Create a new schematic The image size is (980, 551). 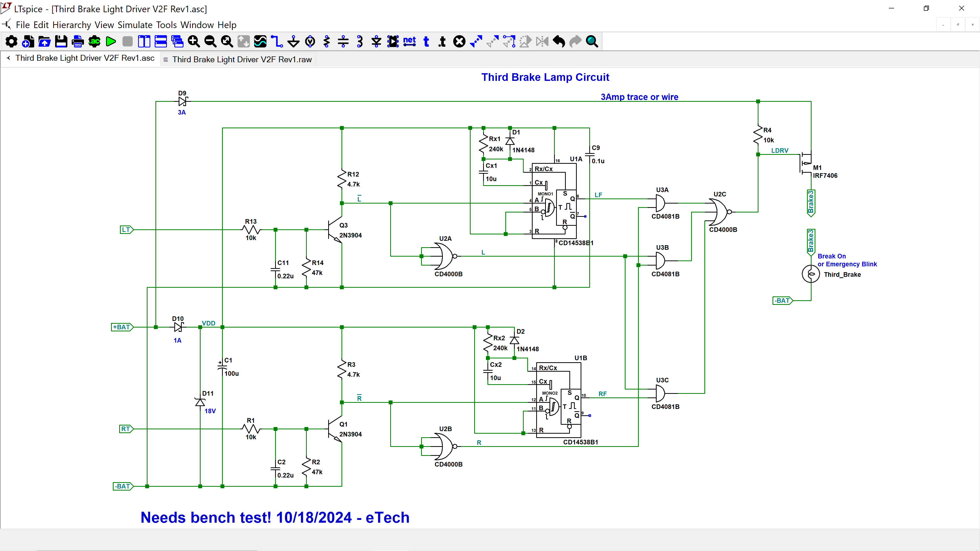point(28,41)
